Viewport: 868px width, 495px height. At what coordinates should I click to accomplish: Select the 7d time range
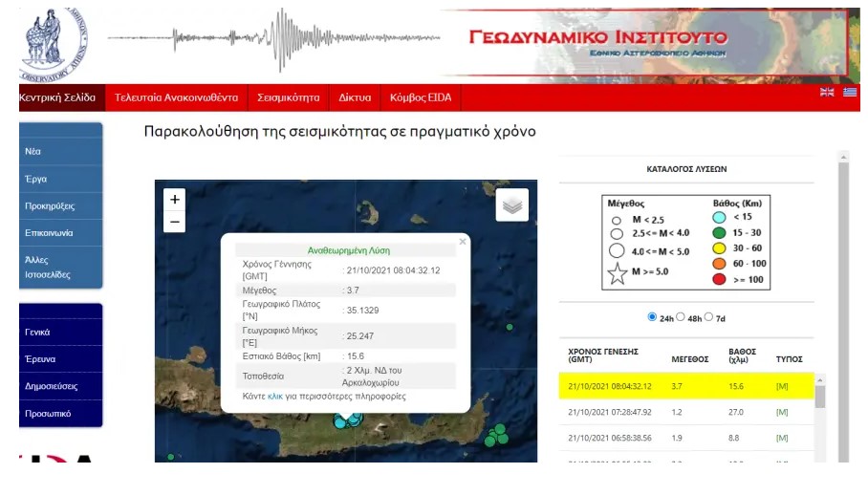click(708, 317)
